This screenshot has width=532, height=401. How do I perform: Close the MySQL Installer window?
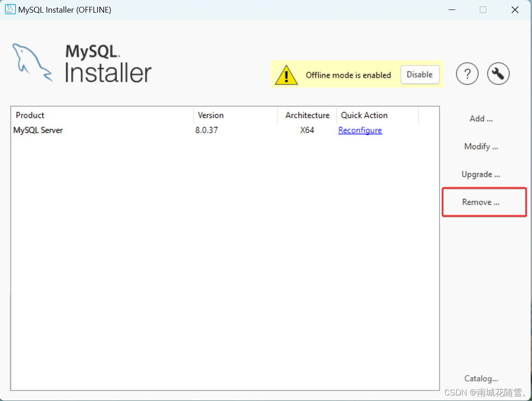[x=515, y=10]
